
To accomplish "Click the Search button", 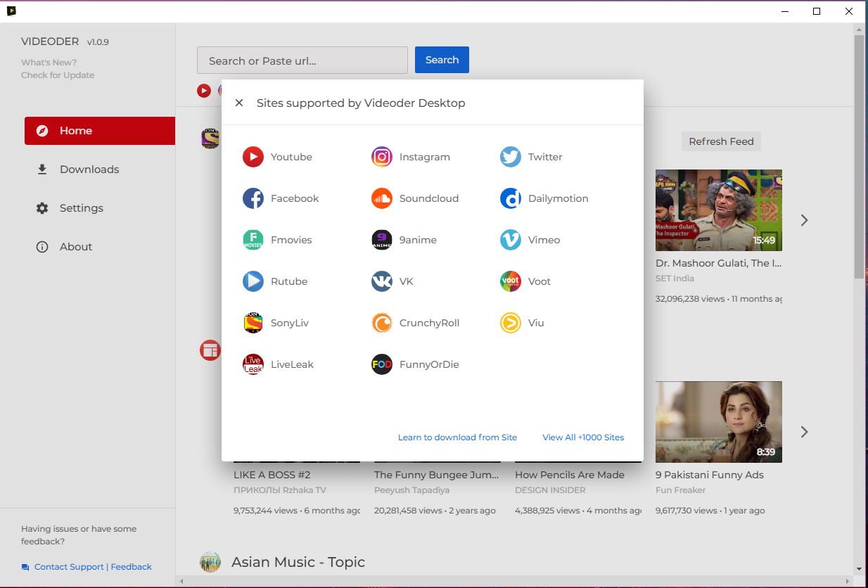I will click(442, 60).
